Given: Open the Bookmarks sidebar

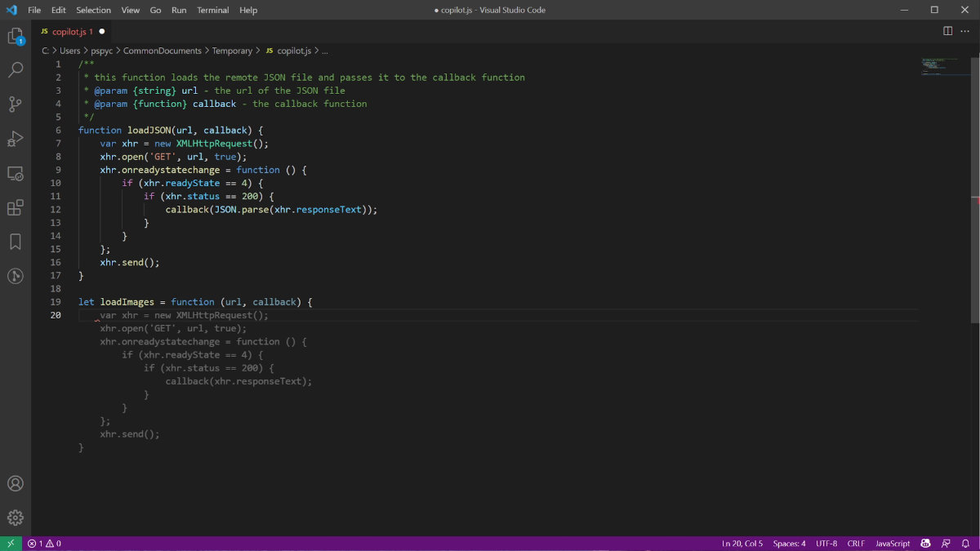Looking at the screenshot, I should [15, 242].
